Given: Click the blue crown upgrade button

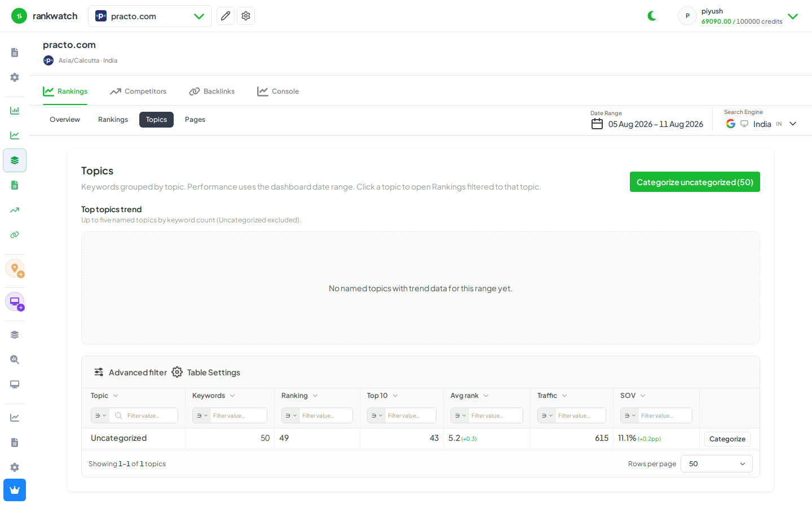Looking at the screenshot, I should pos(15,490).
